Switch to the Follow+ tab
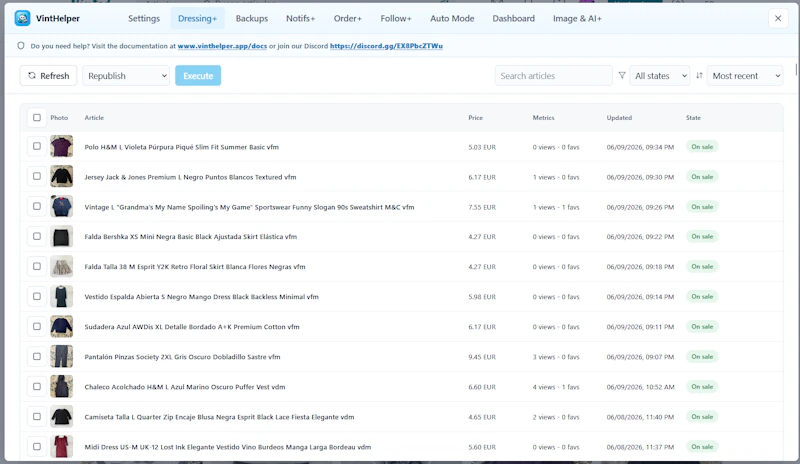Viewport: 800px width, 464px height. point(396,18)
